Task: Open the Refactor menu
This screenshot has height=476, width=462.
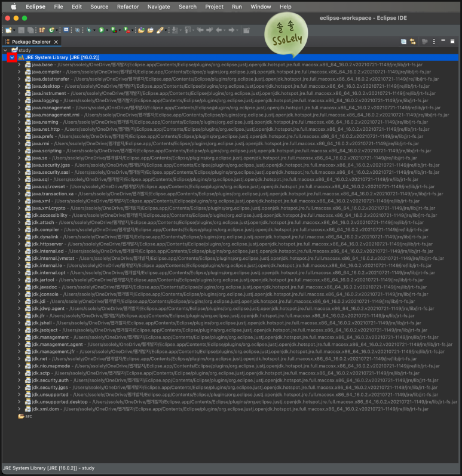Action: [128, 7]
